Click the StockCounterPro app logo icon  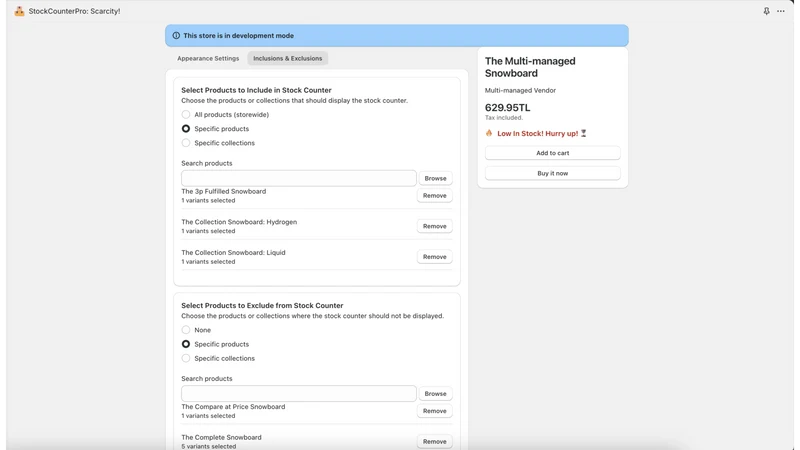[x=19, y=11]
